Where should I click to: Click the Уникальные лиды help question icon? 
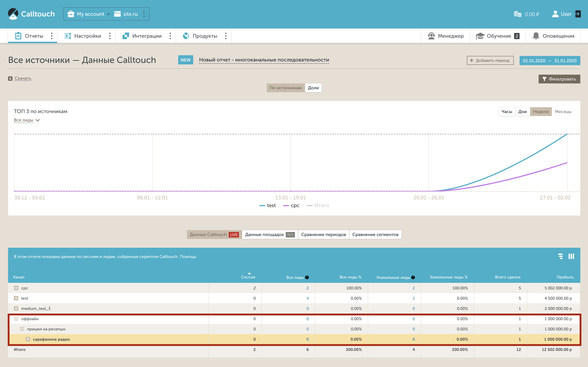point(413,277)
